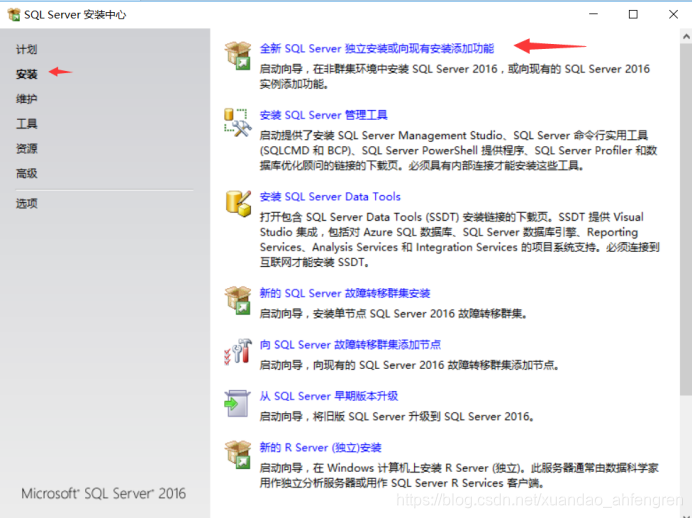This screenshot has width=692, height=518.
Task: Open 向 SQL Server 故障转移群集添加节点 link
Action: tap(350, 345)
